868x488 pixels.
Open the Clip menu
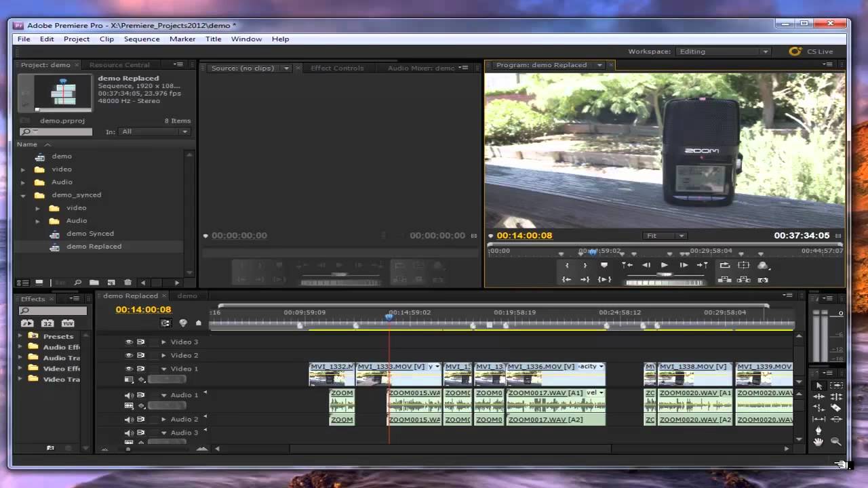click(106, 39)
